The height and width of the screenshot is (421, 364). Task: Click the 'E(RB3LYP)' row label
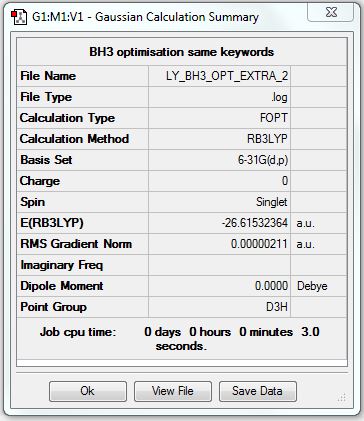coord(52,223)
